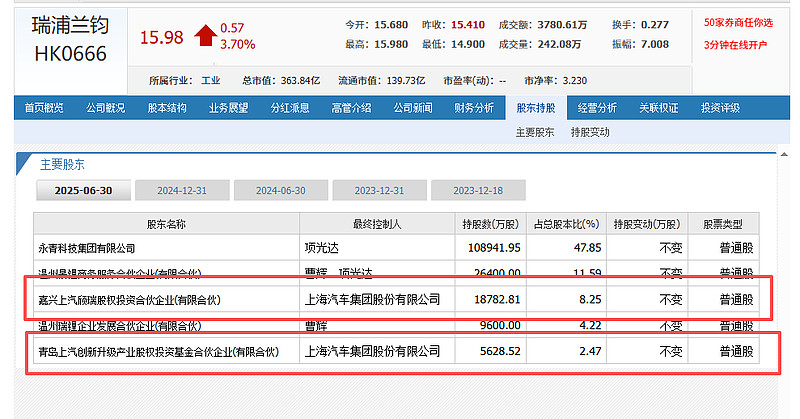Click the red up-arrow price indicator
This screenshot has width=800, height=419.
point(206,36)
